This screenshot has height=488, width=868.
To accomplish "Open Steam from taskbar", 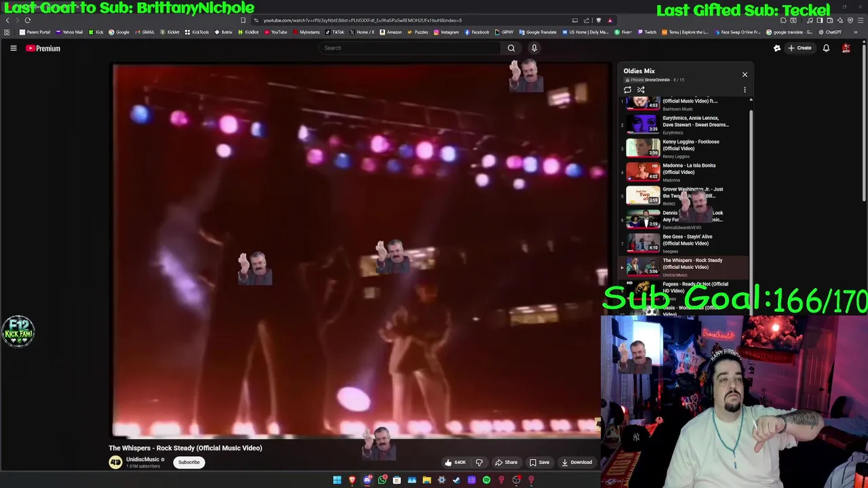I will (x=456, y=480).
